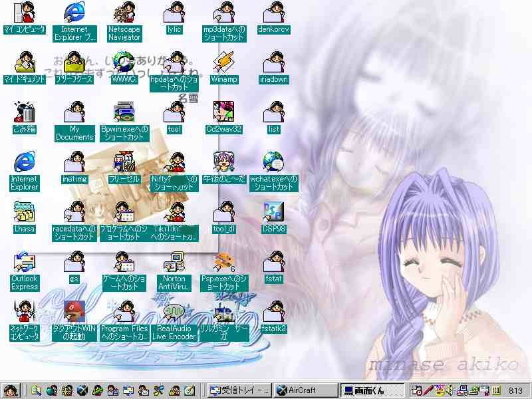This screenshot has width=532, height=399.
Task: Open the wchat.exe shortcut icon
Action: (273, 163)
